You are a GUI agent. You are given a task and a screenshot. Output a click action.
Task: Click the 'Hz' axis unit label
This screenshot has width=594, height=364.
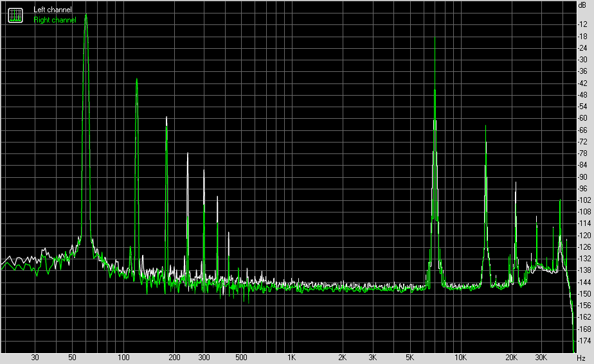click(581, 358)
